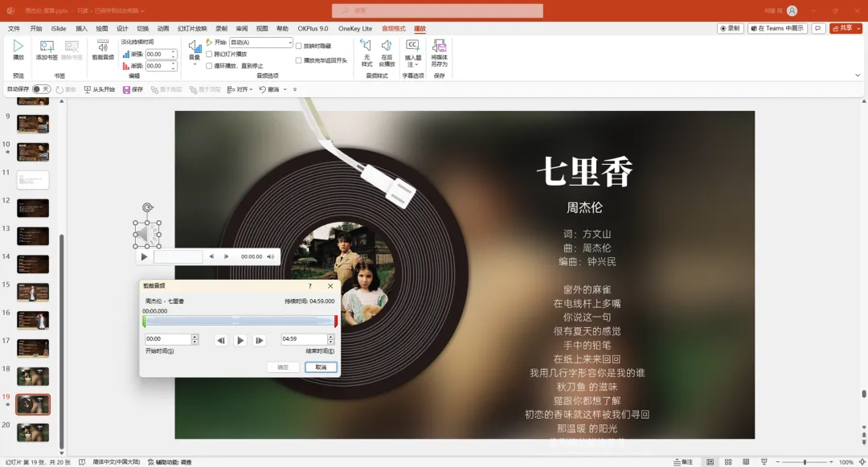Click the 开始时间 start time field
Viewport: 868px width, 467px height.
click(x=168, y=339)
